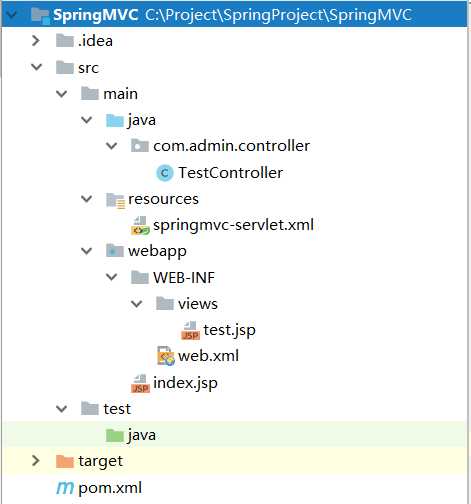Click the springmvc-servlet.xml Spring config icon
Screen dimensions: 471x504
[140, 226]
